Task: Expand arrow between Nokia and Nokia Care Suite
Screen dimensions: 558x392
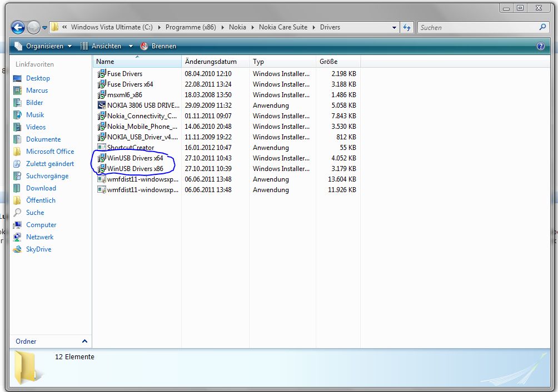Action: pos(252,27)
